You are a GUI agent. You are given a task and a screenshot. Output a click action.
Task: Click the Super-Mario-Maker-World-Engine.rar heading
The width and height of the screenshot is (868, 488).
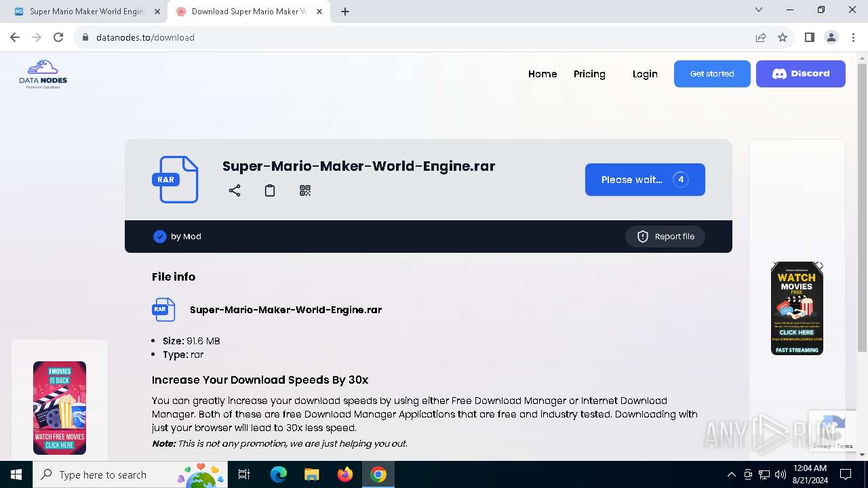(359, 166)
